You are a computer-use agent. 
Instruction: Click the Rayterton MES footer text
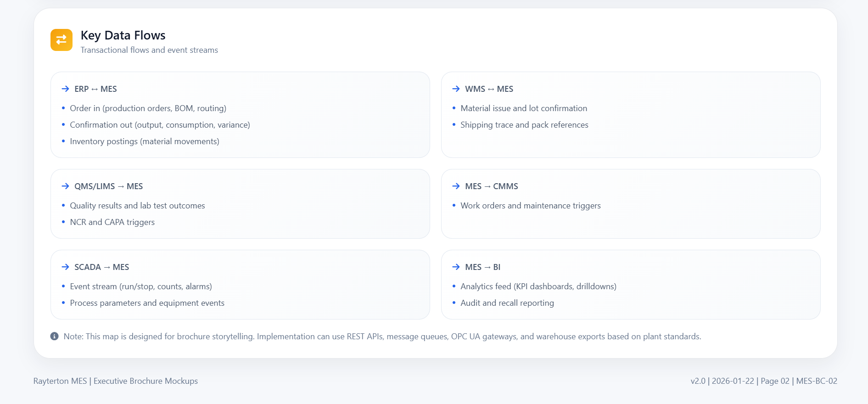tap(115, 381)
